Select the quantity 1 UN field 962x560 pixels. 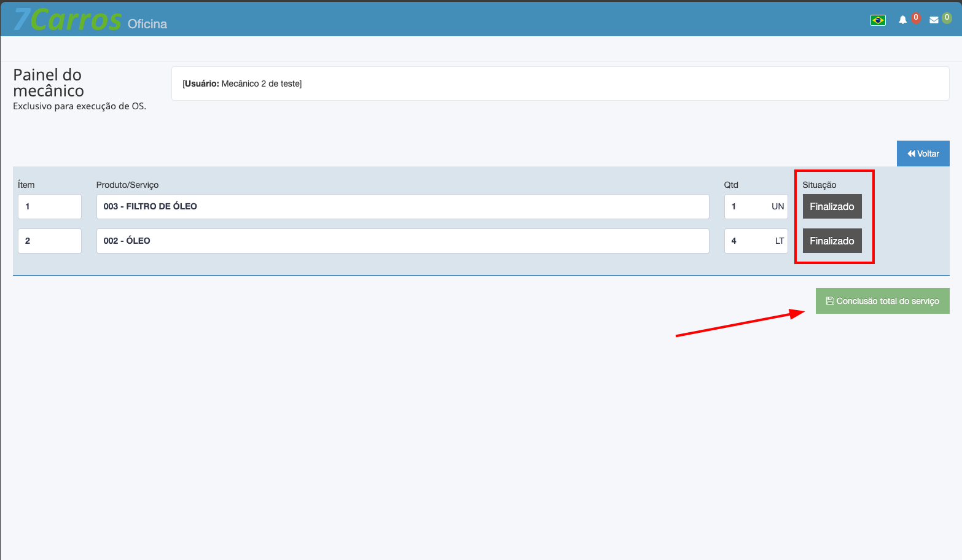click(x=756, y=206)
